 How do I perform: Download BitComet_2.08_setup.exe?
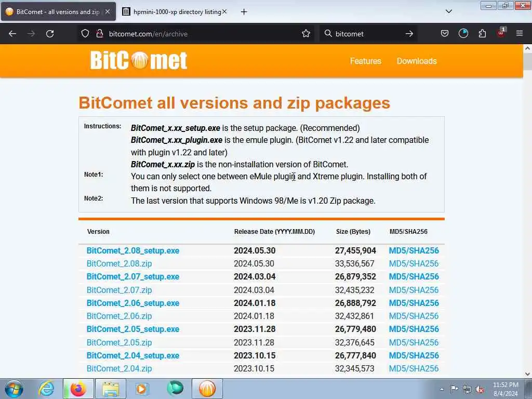click(133, 251)
